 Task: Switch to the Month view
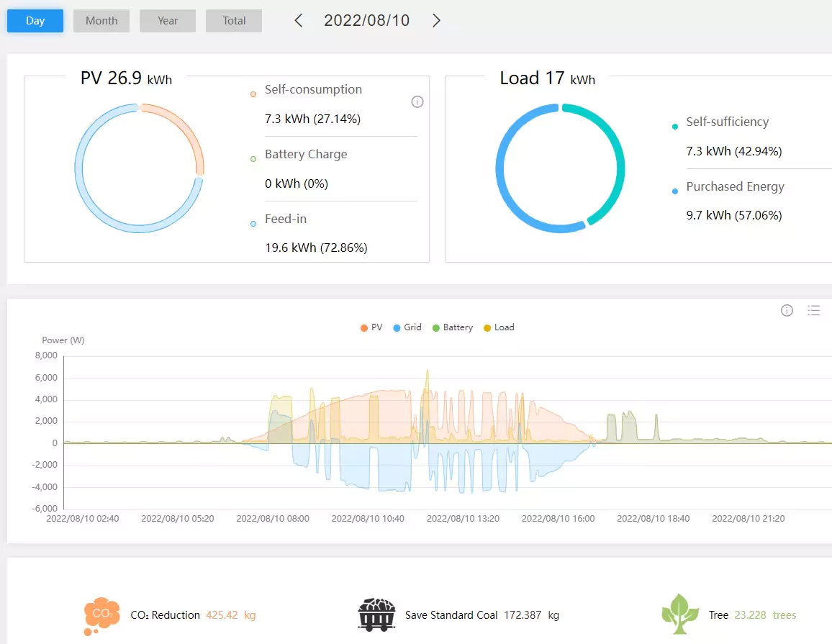pos(101,21)
